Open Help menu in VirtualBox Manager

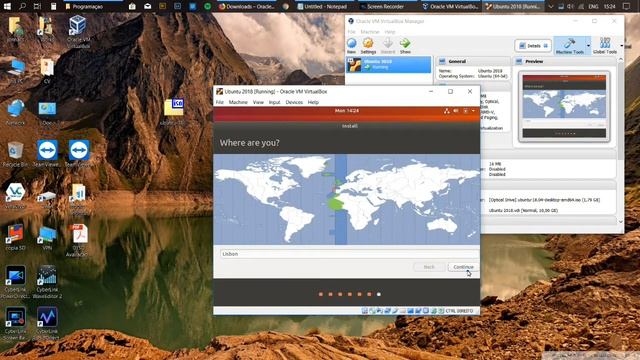pos(390,32)
